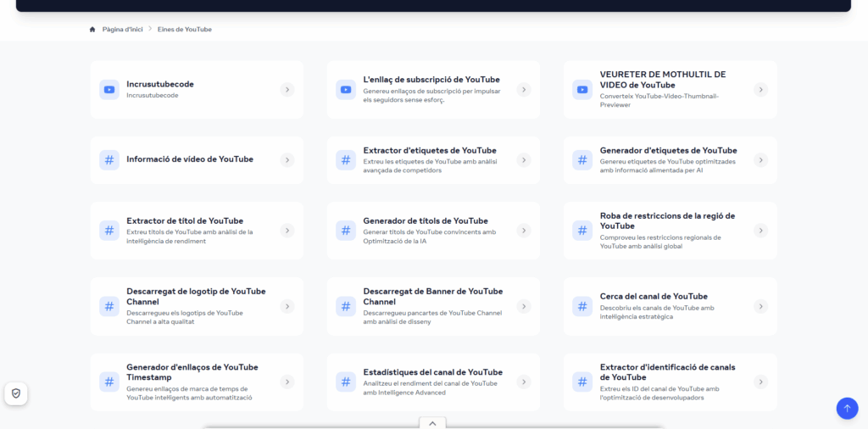Open Incrusutubecode via its chevron arrow
This screenshot has height=429, width=868.
tap(287, 90)
